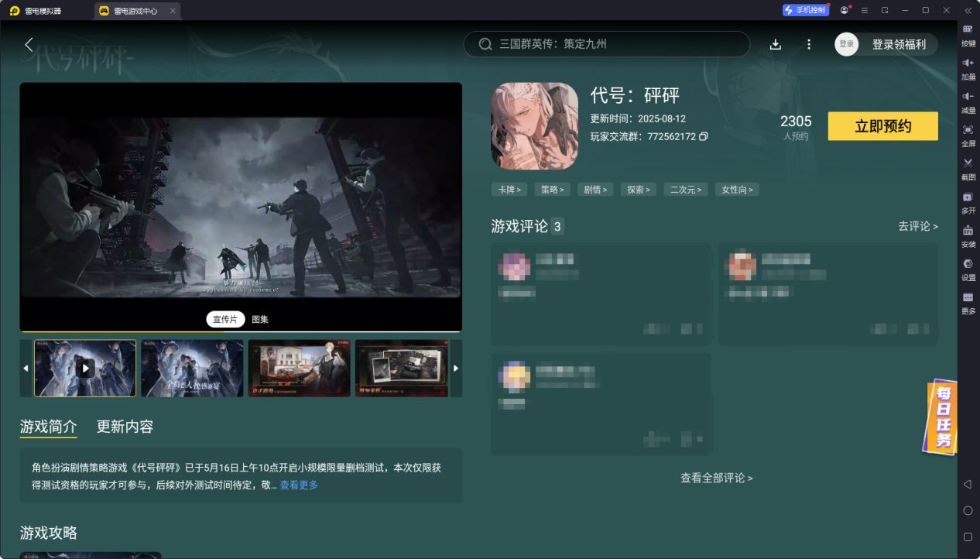Open the 策略 tag

coord(552,189)
